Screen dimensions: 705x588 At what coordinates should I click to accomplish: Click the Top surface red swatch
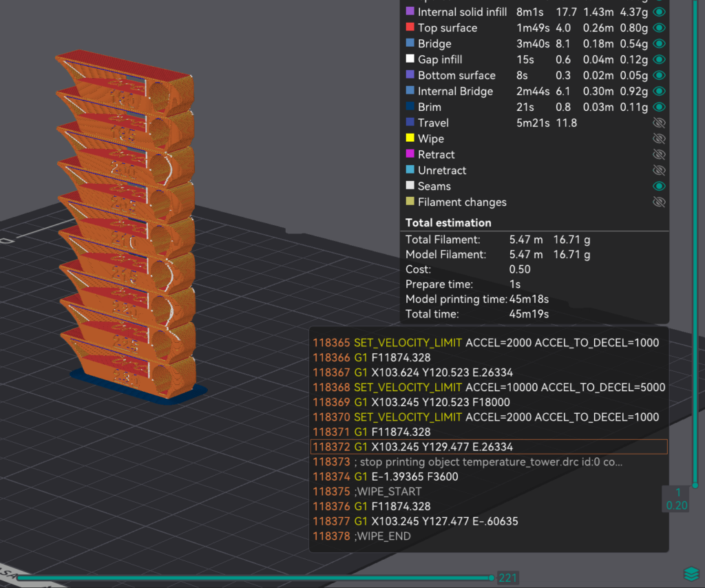click(410, 27)
